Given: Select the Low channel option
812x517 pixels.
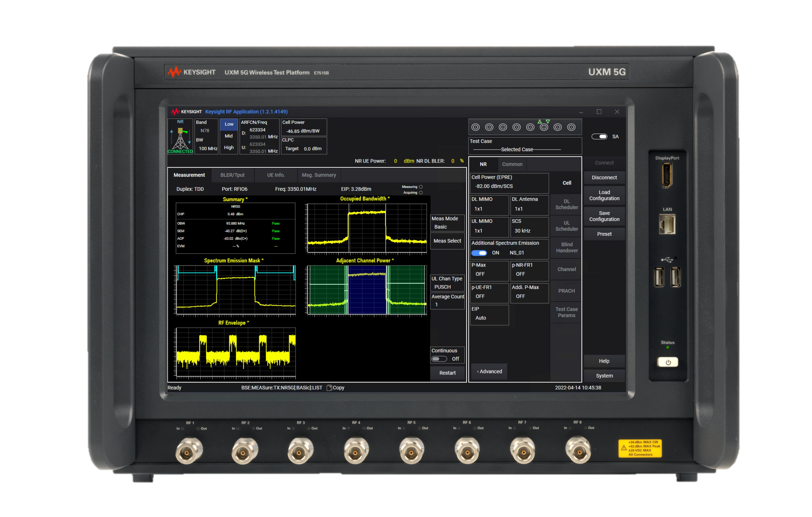Looking at the screenshot, I should point(229,124).
